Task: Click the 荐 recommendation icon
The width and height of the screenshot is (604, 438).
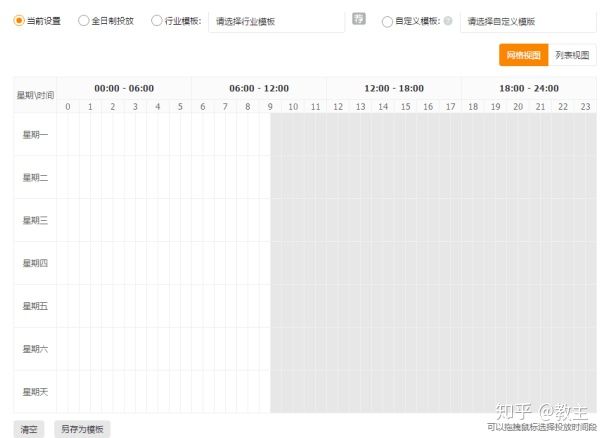Action: pyautogui.click(x=359, y=19)
